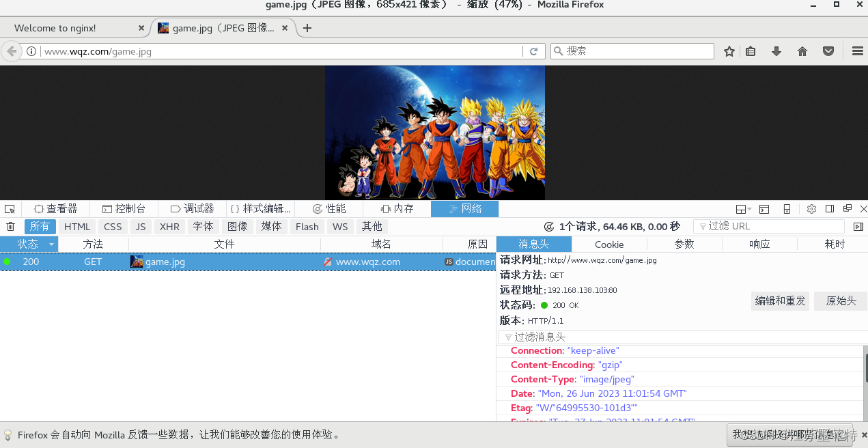
Task: Toggle the split console icon
Action: [764, 208]
